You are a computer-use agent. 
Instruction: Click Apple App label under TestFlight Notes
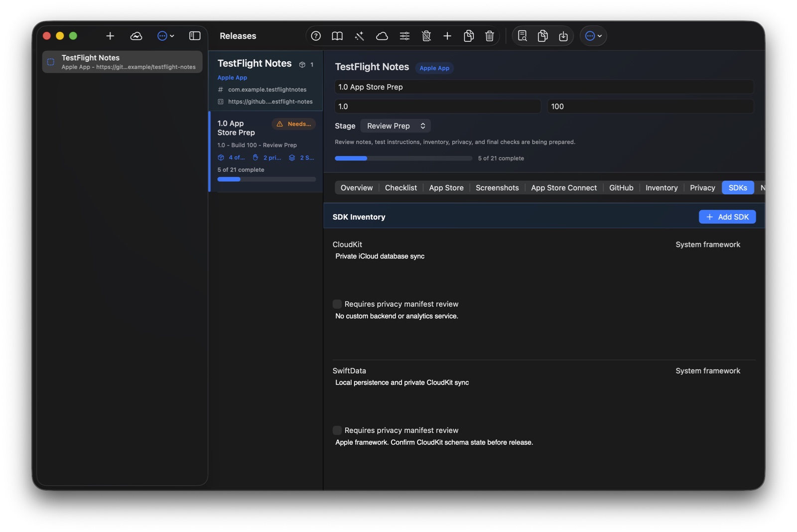[232, 78]
